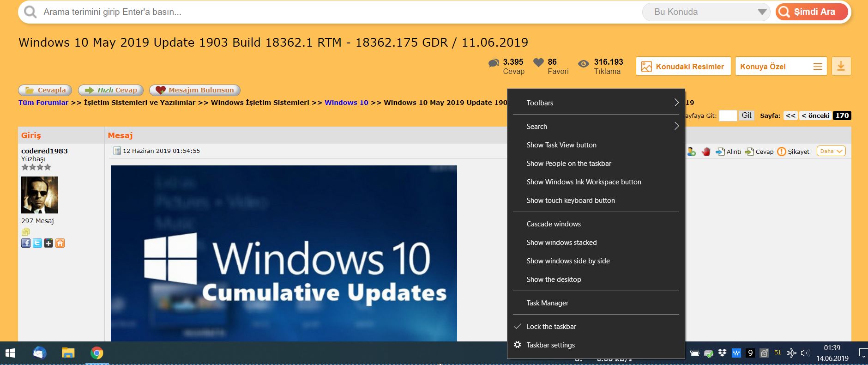Click codered1983 avatar image

click(40, 195)
